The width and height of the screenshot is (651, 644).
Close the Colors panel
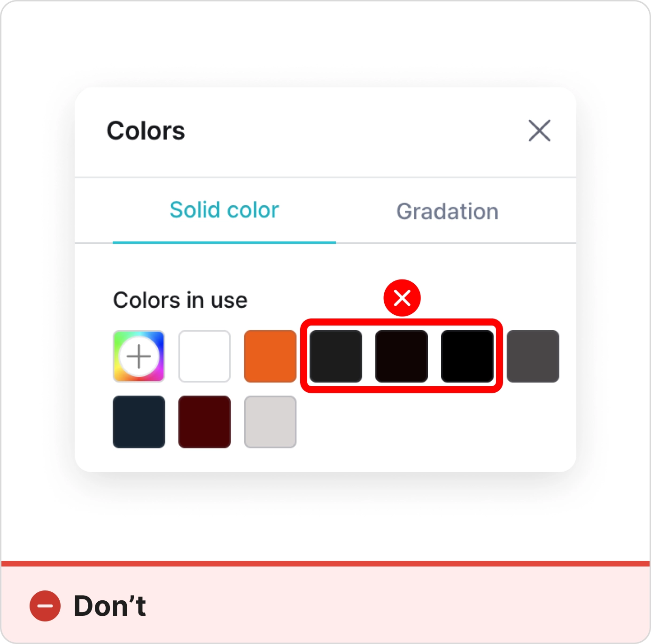tap(539, 131)
